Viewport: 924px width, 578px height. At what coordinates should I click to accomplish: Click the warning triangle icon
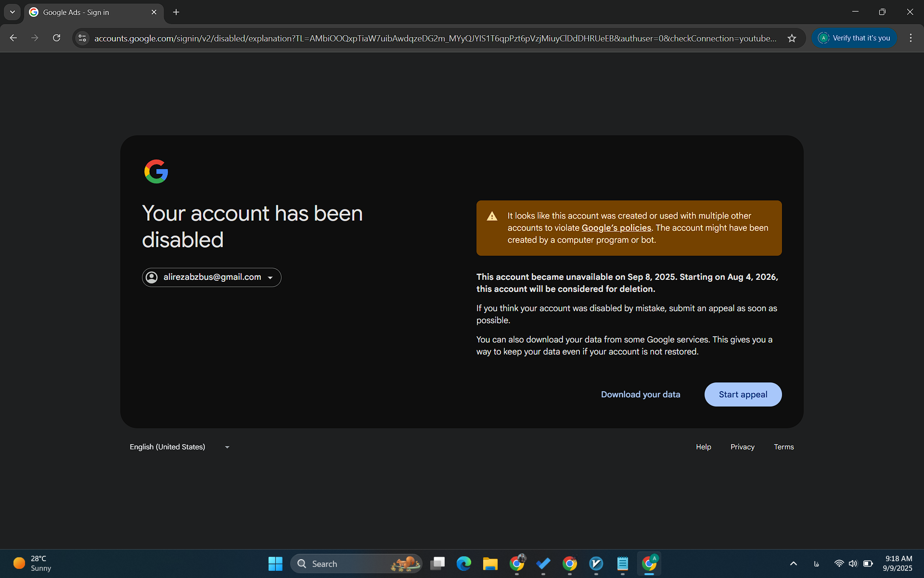[x=492, y=216]
